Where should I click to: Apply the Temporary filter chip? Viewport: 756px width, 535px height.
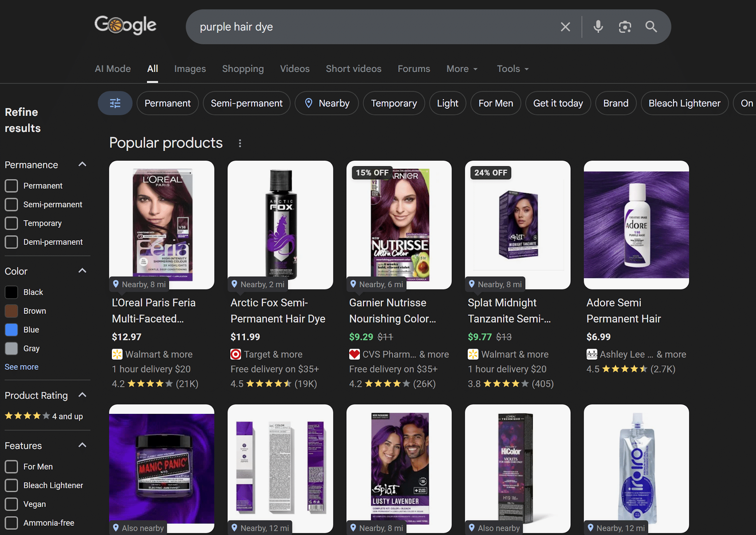click(x=394, y=103)
